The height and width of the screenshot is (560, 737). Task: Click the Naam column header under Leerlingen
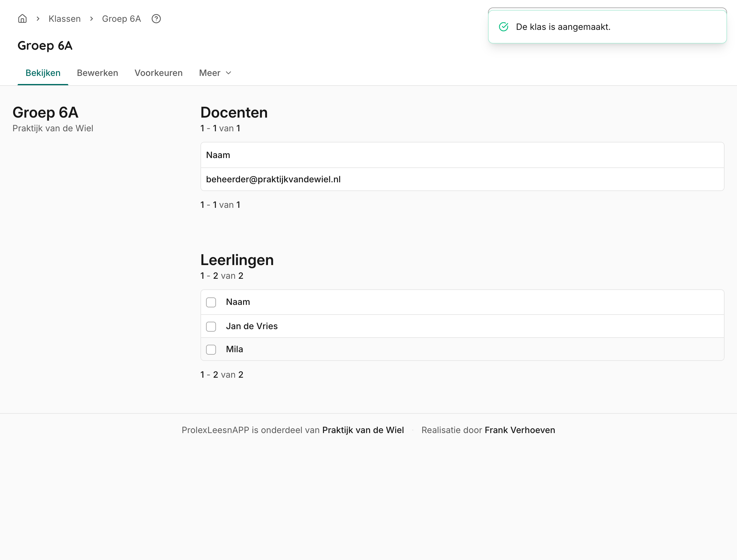pos(238,302)
